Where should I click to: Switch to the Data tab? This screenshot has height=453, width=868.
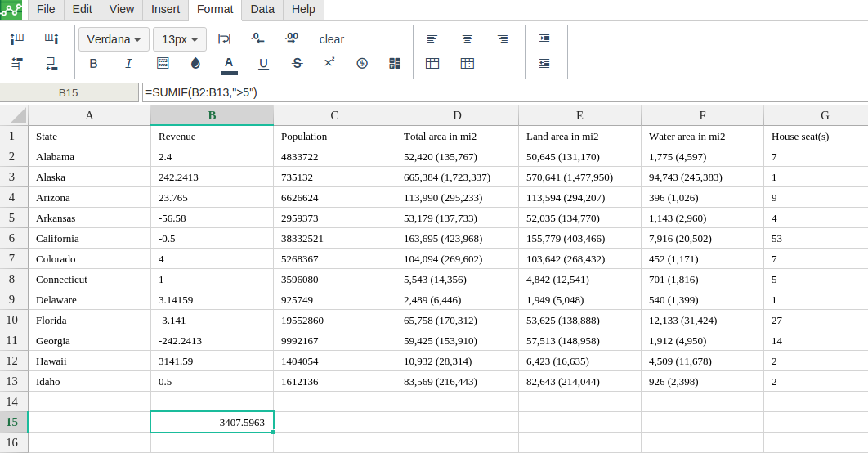pos(262,10)
